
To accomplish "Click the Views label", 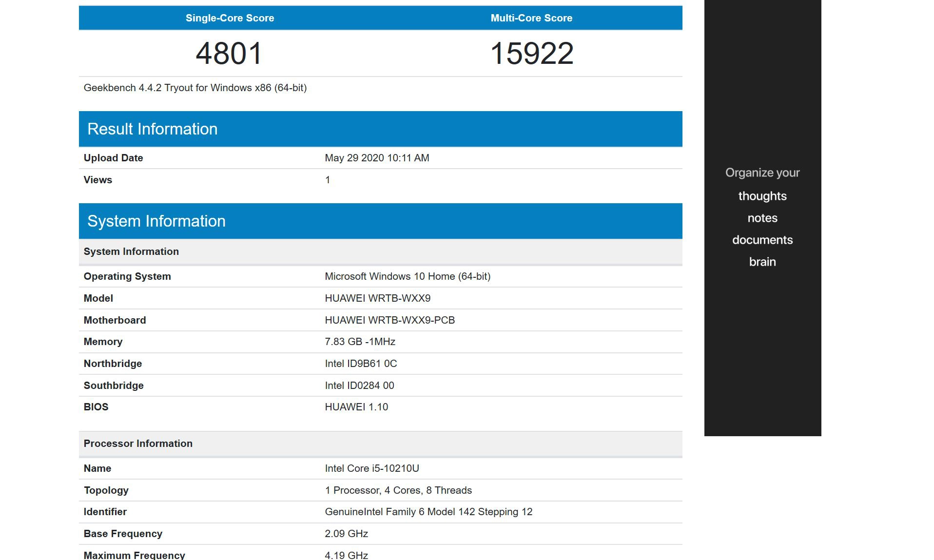I will click(x=97, y=180).
